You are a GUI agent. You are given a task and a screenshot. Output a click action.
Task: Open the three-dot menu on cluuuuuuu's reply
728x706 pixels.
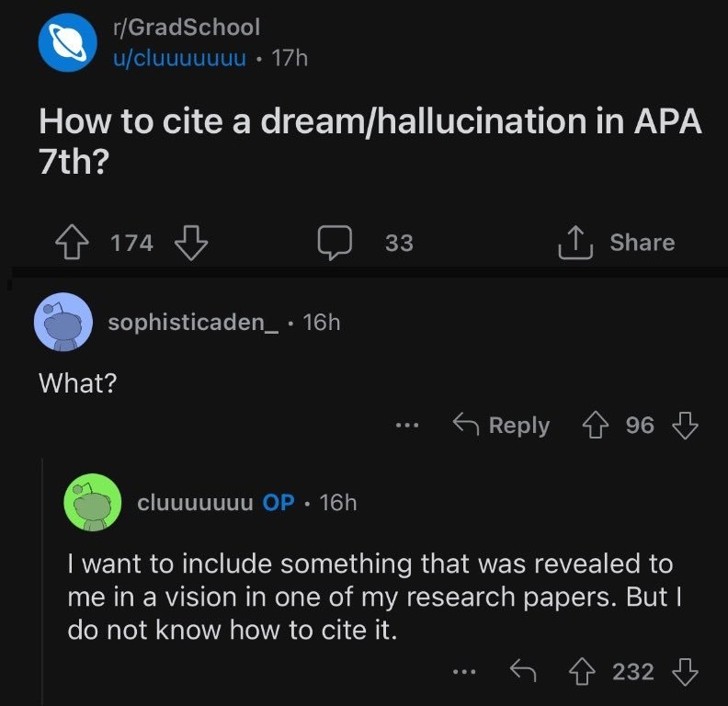[x=464, y=672]
